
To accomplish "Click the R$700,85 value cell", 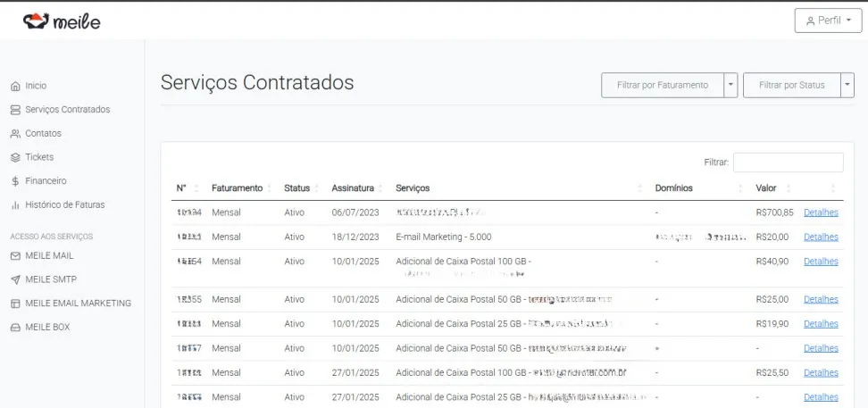I will point(774,212).
